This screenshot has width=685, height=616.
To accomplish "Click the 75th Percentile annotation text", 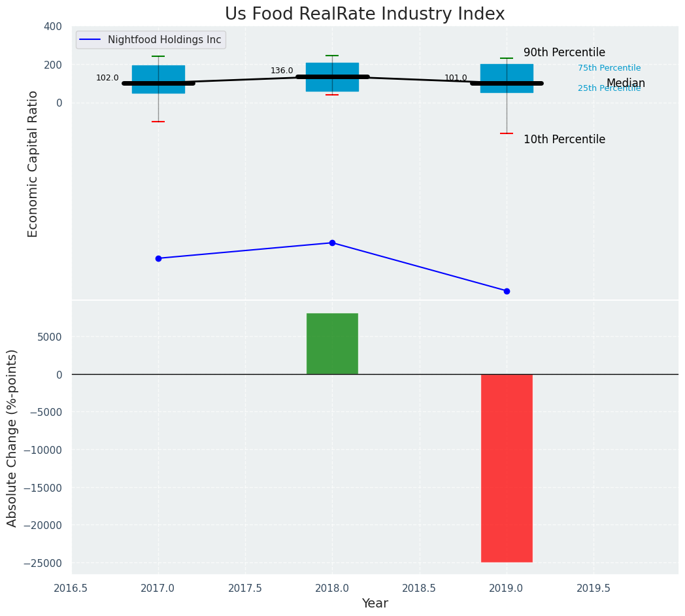I will coord(609,68).
